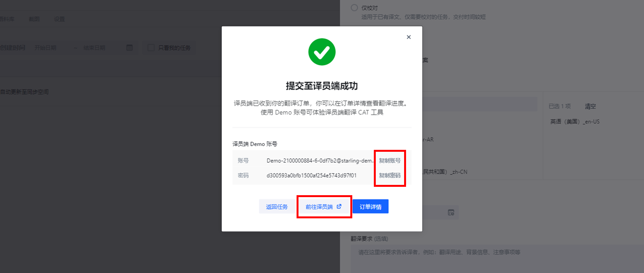
Task: Clear selected languages with 清空
Action: [590, 106]
